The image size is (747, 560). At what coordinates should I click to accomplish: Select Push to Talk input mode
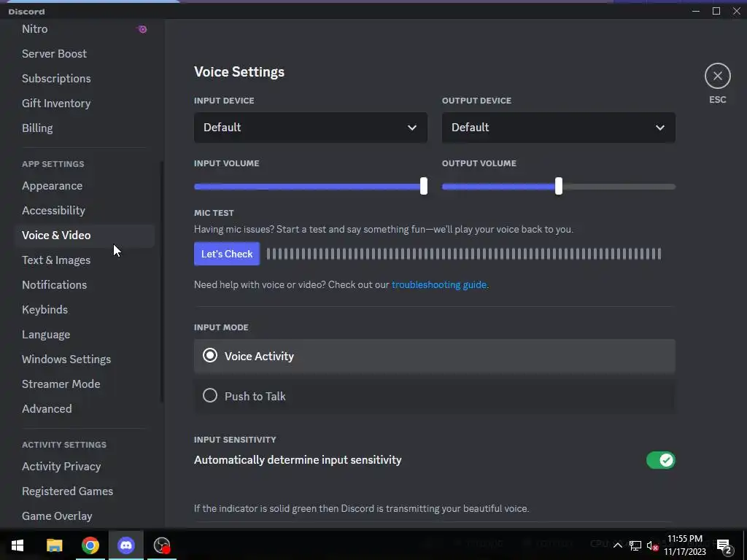pyautogui.click(x=435, y=396)
